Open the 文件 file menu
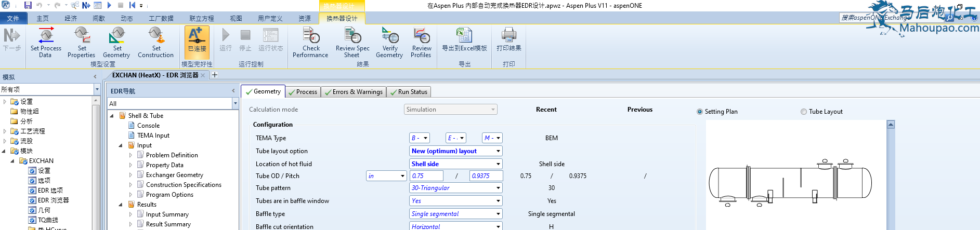Viewport: 980px width, 230px height. click(13, 18)
